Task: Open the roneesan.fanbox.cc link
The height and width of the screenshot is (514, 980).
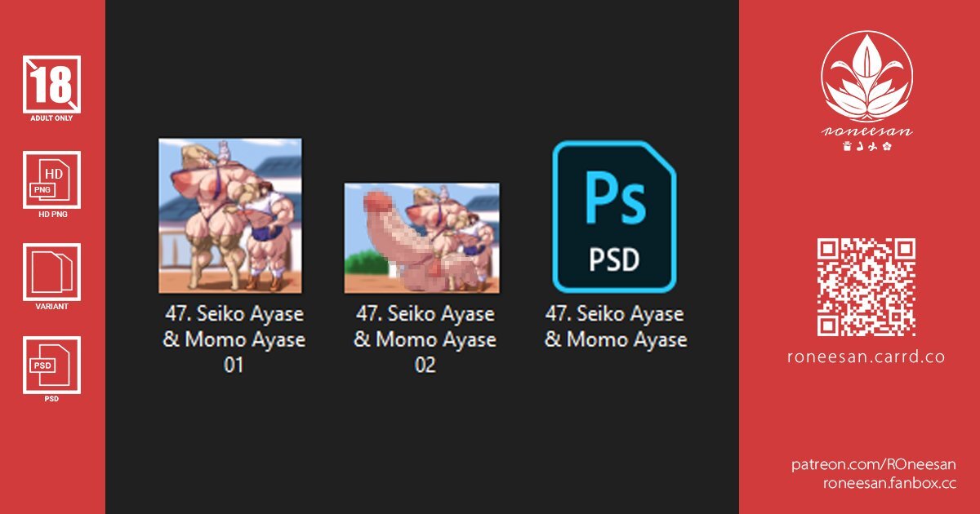Action: tap(890, 483)
